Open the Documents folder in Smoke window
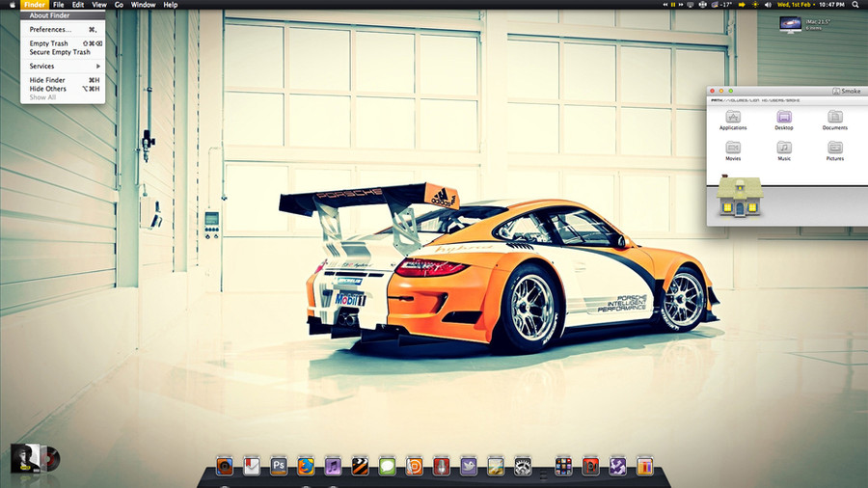The height and width of the screenshot is (488, 868). (x=835, y=120)
